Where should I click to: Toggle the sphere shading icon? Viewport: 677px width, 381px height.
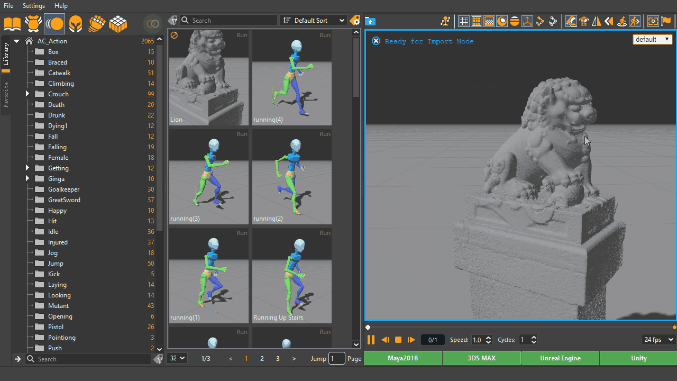pyautogui.click(x=502, y=21)
